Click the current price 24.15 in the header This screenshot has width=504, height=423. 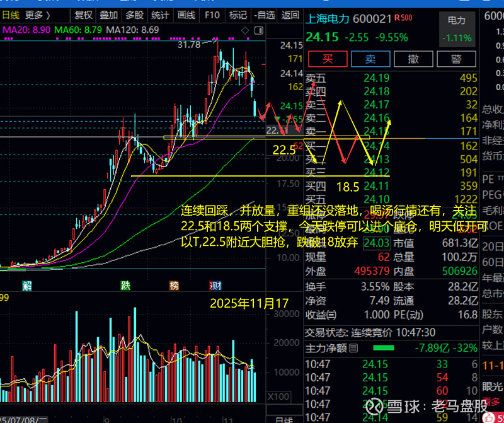[x=322, y=37]
